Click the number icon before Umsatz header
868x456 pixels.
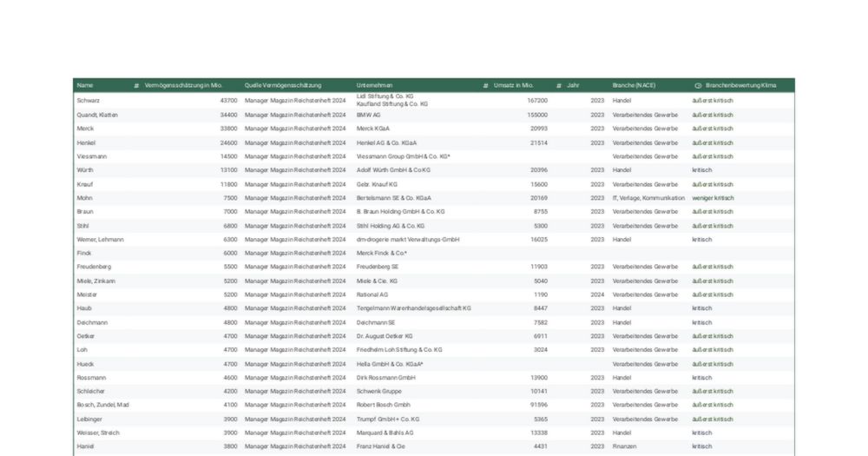[x=485, y=86]
